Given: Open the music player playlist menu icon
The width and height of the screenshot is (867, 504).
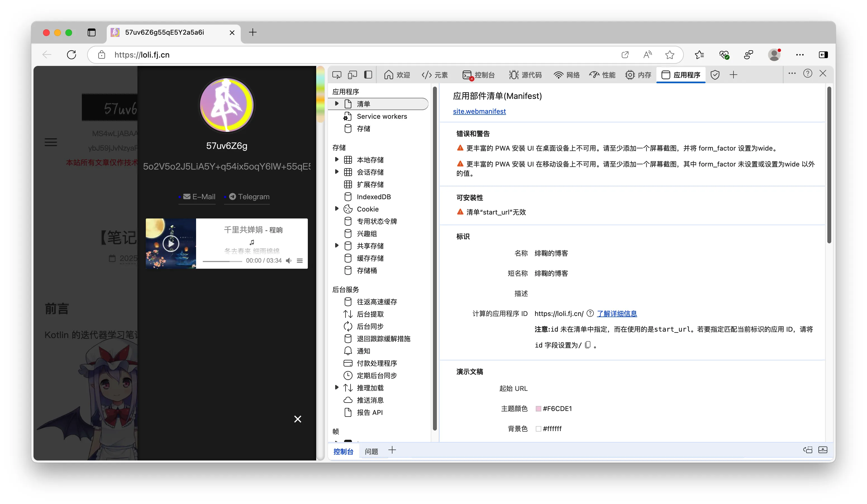Looking at the screenshot, I should 300,261.
